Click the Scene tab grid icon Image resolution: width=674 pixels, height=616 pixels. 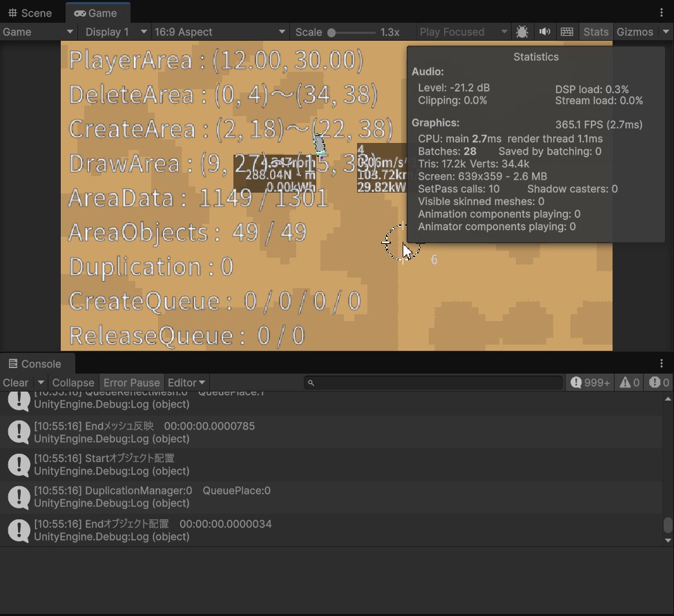pyautogui.click(x=12, y=13)
